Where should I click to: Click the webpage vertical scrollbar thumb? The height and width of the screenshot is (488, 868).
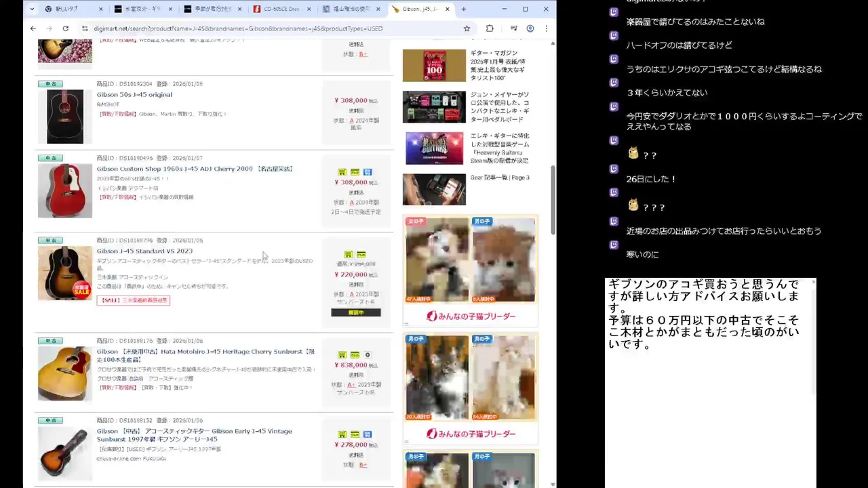553,199
